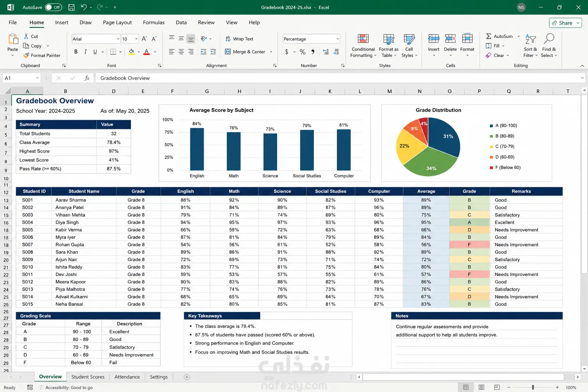
Task: Click the Orientation text-angle icon
Action: [x=204, y=39]
